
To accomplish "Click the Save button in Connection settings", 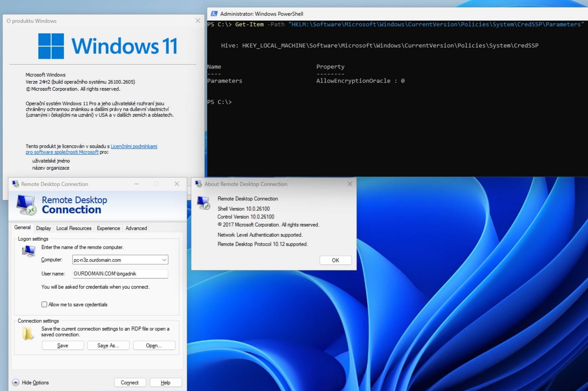I will pyautogui.click(x=63, y=345).
